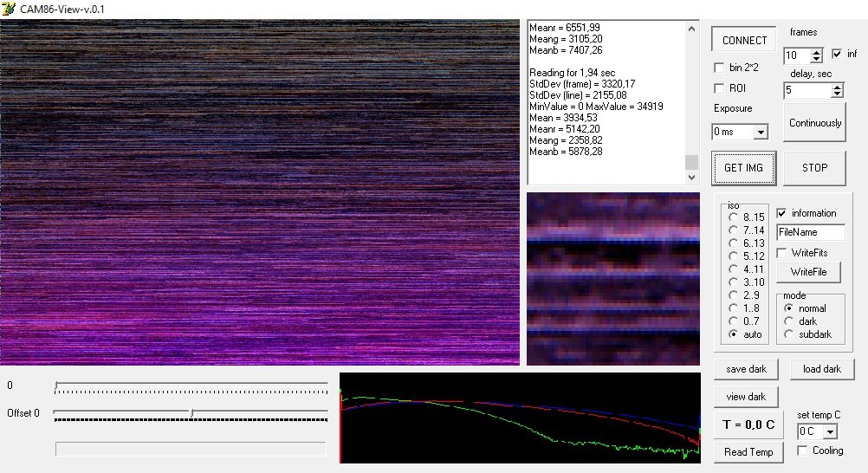Viewport: 868px width, 473px height.
Task: Click the 'Meanb = 5878,28' log line
Action: (x=566, y=152)
